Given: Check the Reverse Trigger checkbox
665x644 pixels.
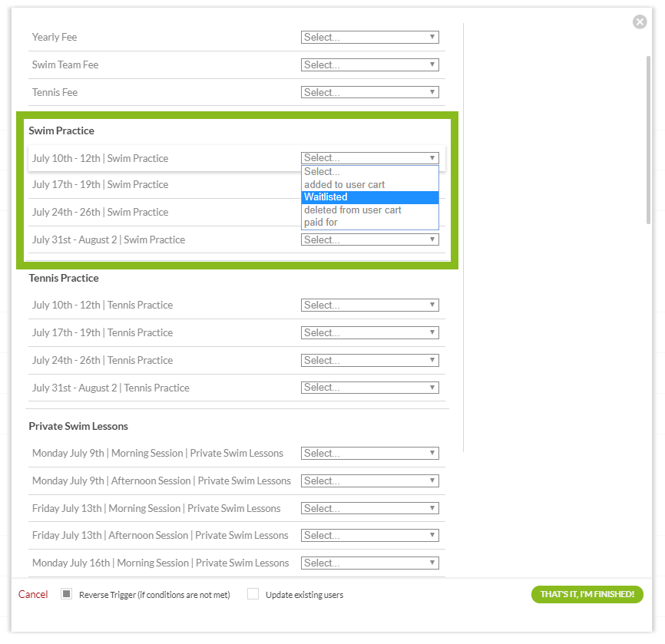Looking at the screenshot, I should coord(66,594).
